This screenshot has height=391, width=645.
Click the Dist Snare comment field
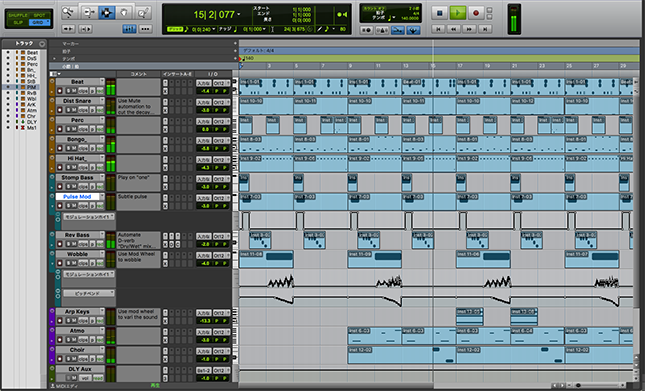coord(138,106)
